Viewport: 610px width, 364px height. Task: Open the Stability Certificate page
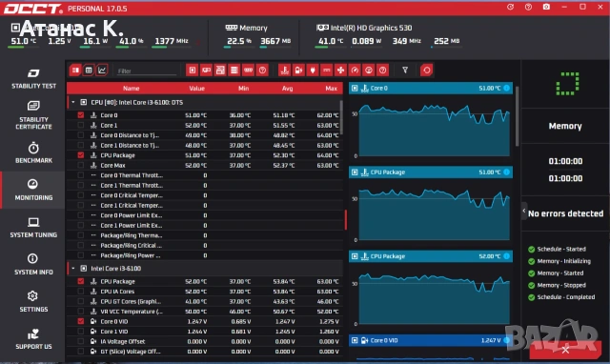(x=33, y=115)
